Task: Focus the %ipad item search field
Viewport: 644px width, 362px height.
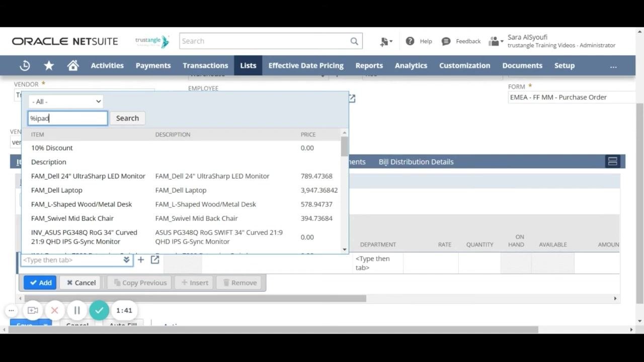Action: coord(68,118)
